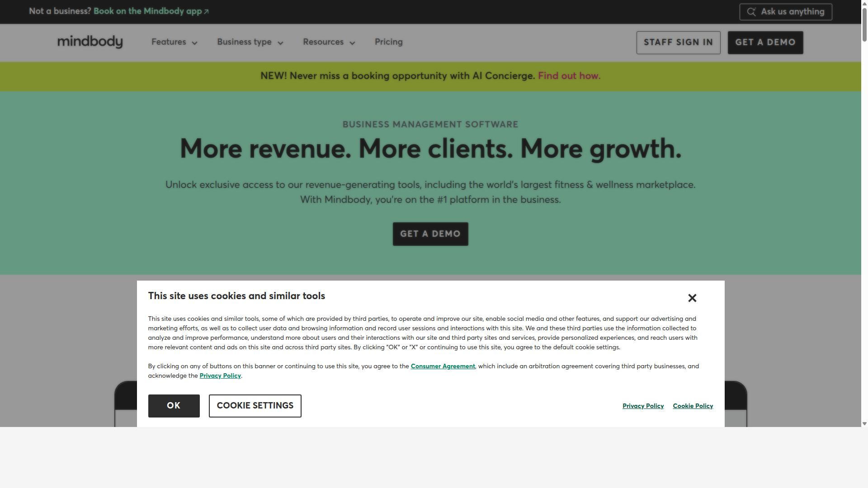Click the Ask us anything field

click(786, 12)
